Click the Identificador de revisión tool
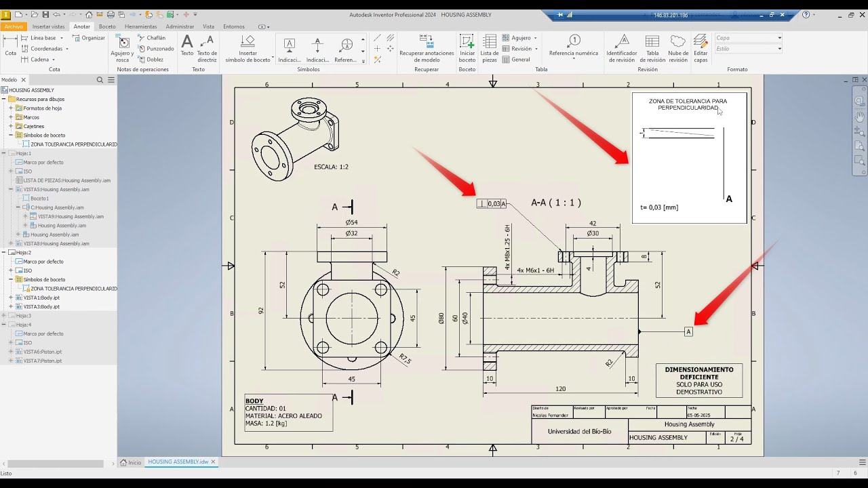The width and height of the screenshot is (868, 488). click(621, 48)
